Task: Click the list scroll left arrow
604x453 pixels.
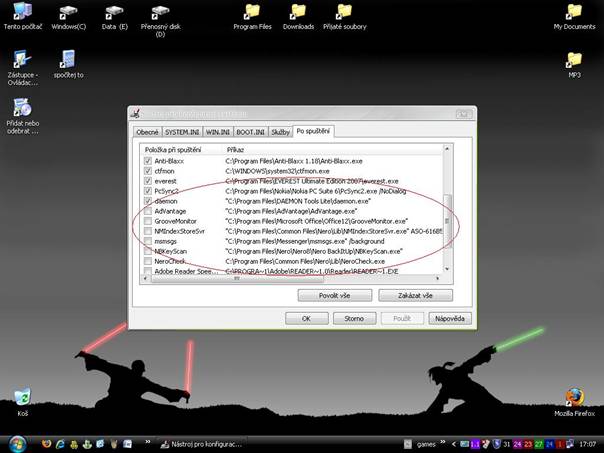Action: click(145, 278)
